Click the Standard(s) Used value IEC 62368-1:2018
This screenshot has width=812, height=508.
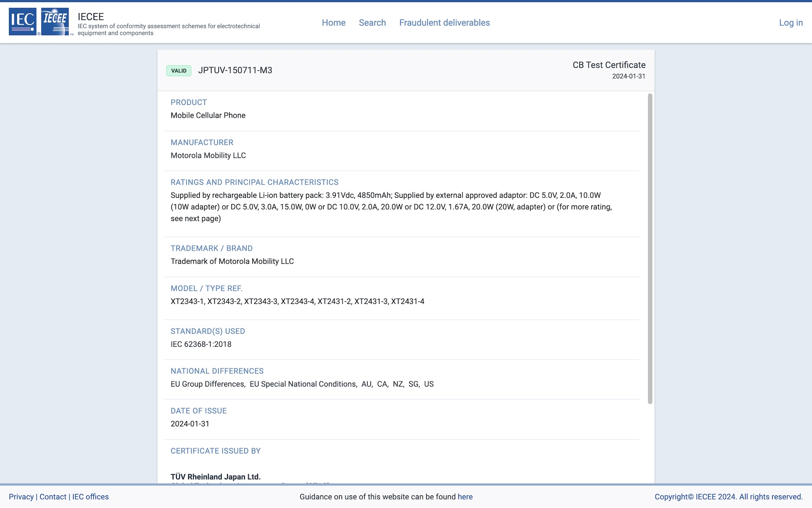click(x=201, y=344)
